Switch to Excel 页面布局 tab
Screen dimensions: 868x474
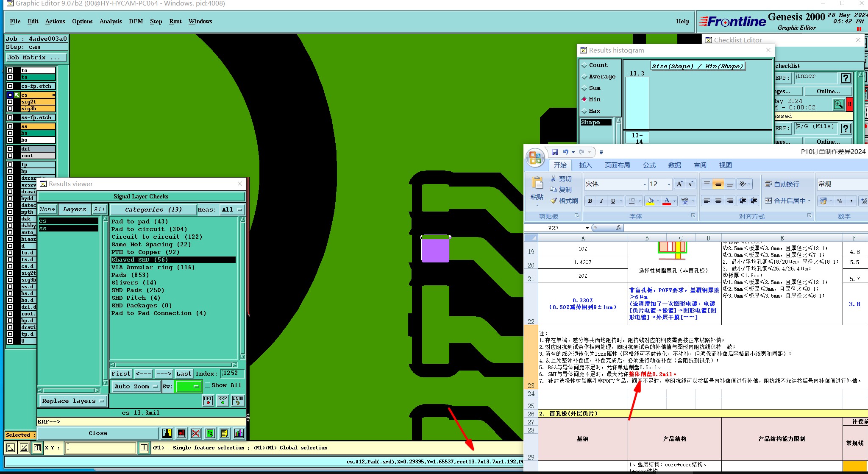coord(617,165)
